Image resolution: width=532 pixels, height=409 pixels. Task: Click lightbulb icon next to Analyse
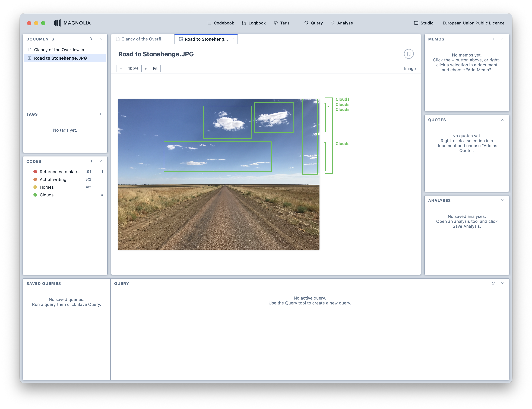point(333,23)
